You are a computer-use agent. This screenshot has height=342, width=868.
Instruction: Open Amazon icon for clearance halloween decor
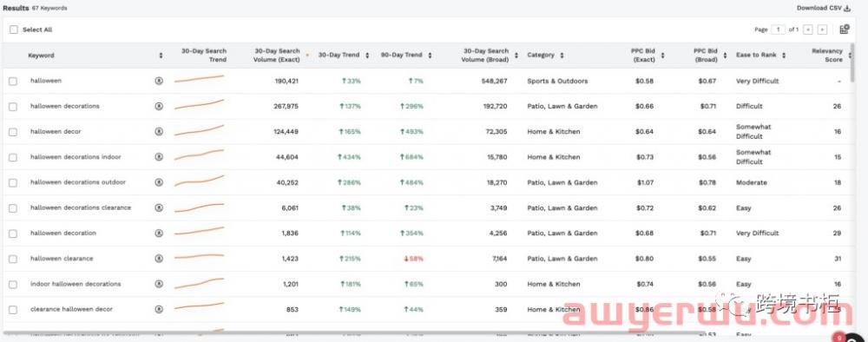click(x=159, y=309)
